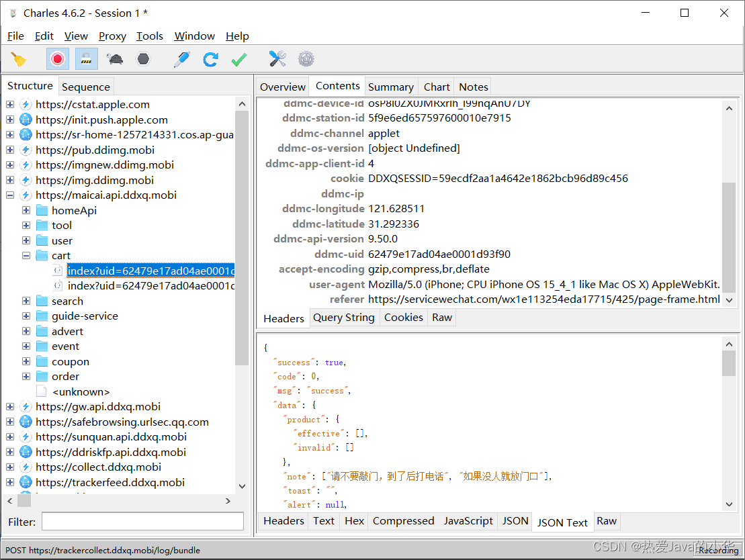This screenshot has width=745, height=560.
Task: Select the guide-service folder icon
Action: click(42, 316)
